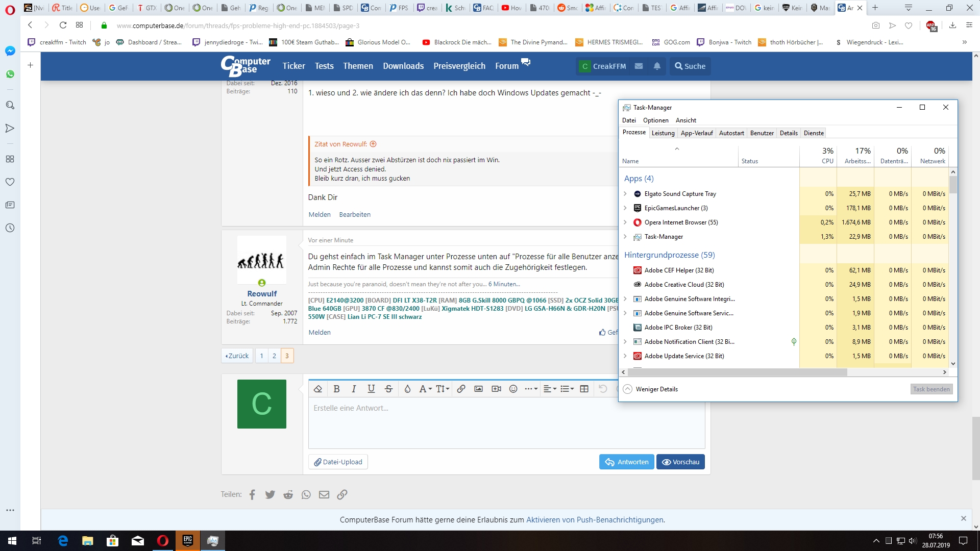Share thread on Facebook
The height and width of the screenshot is (551, 980).
pyautogui.click(x=252, y=494)
